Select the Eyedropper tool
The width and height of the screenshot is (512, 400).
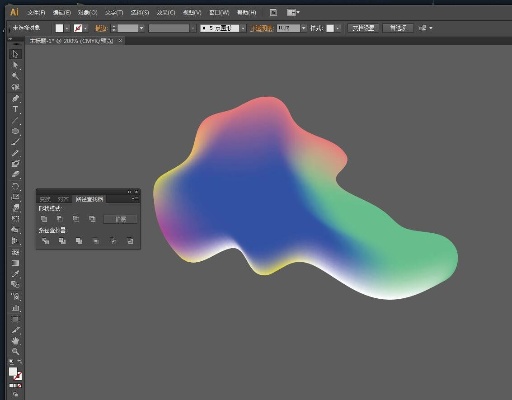(15, 274)
